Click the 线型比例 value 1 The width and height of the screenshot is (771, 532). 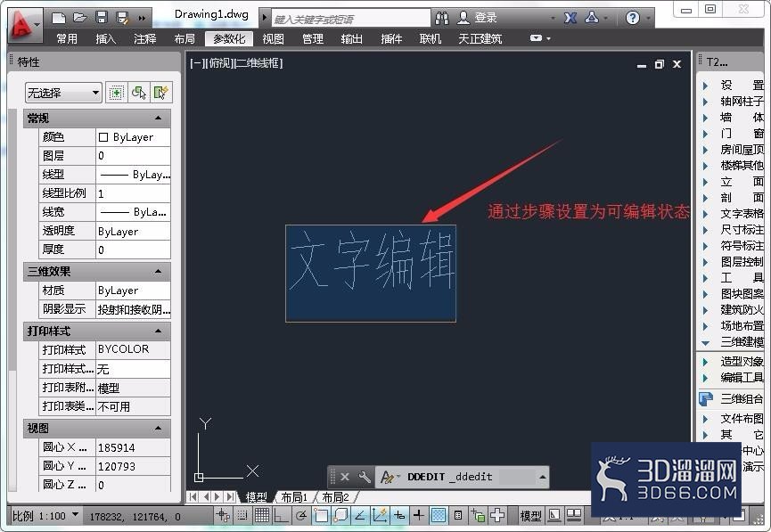coord(133,193)
